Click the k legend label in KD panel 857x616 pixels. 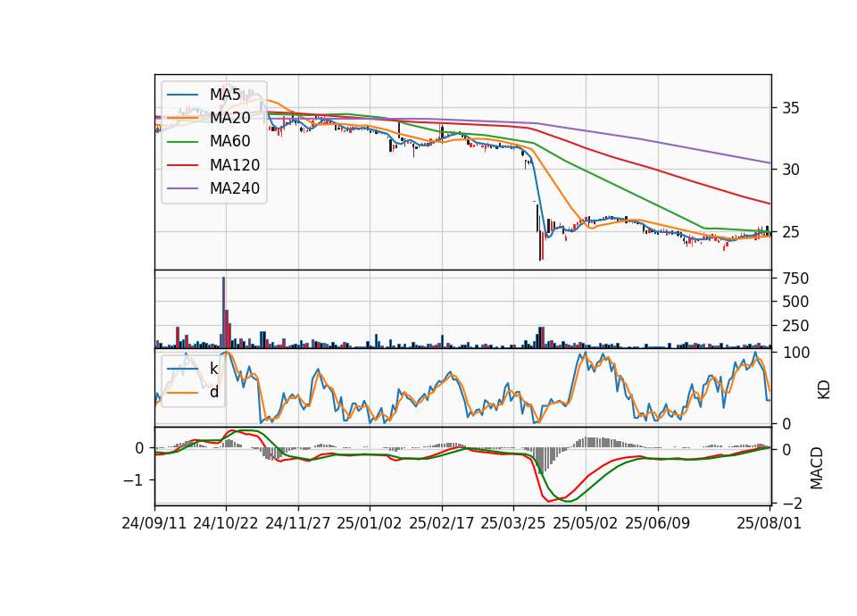click(213, 369)
